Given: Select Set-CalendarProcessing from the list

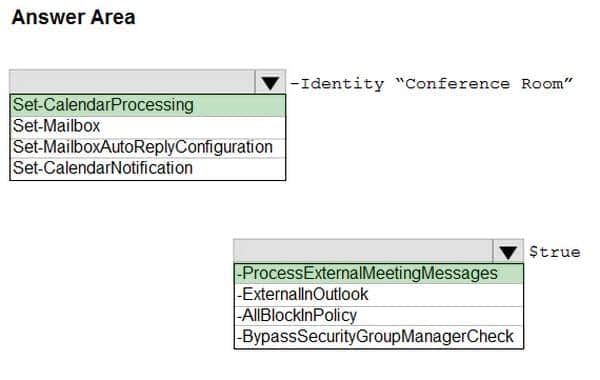Looking at the screenshot, I should (148, 105).
